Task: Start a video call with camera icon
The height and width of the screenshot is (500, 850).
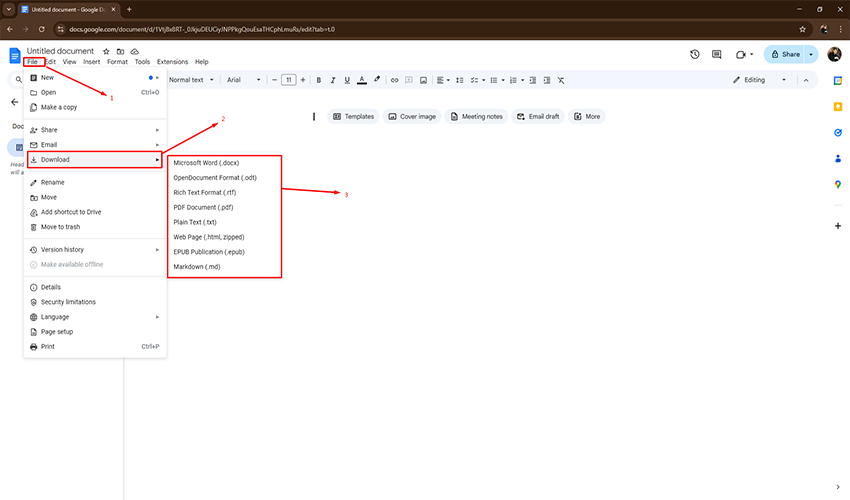Action: [x=741, y=54]
